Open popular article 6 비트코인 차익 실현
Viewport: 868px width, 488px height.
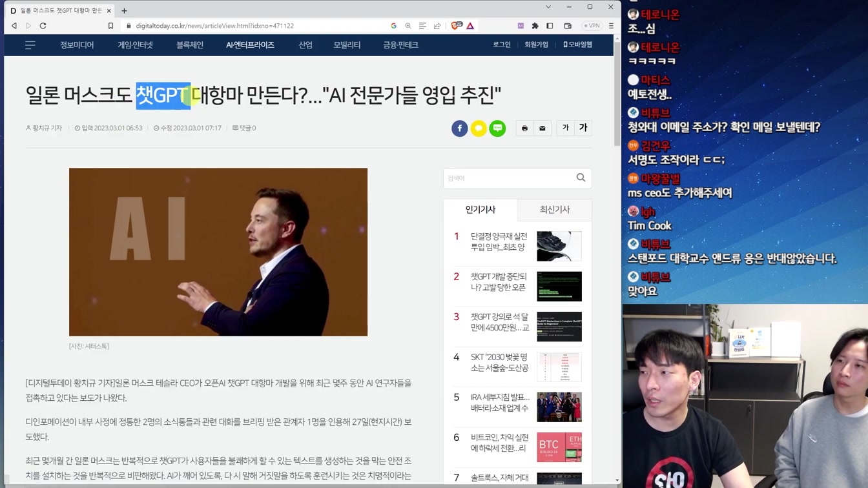click(499, 442)
